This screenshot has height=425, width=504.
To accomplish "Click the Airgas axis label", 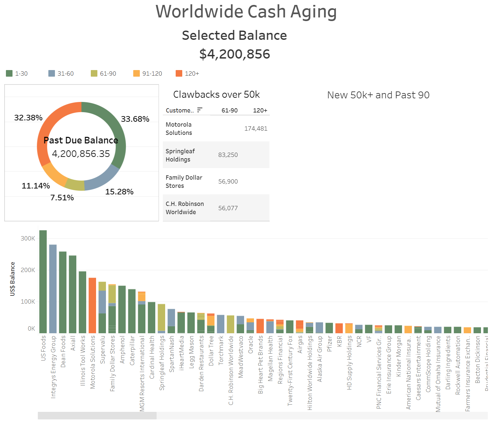I will point(300,344).
